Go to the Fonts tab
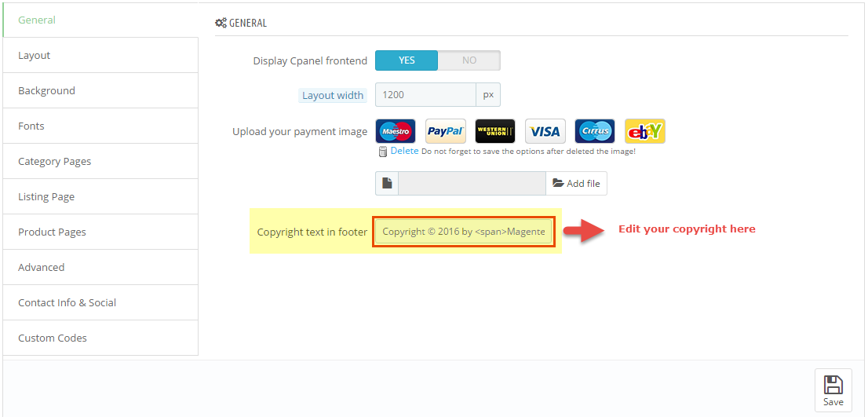 [100, 126]
